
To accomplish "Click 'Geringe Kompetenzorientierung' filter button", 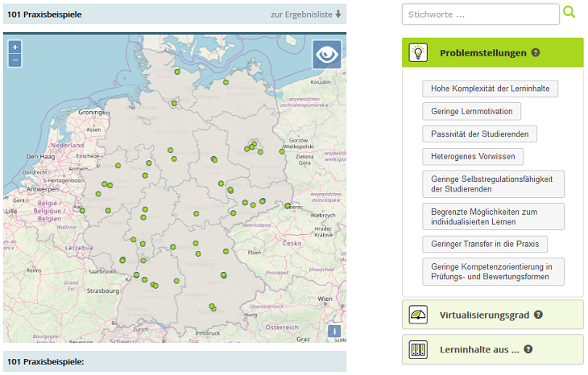I will [x=492, y=271].
